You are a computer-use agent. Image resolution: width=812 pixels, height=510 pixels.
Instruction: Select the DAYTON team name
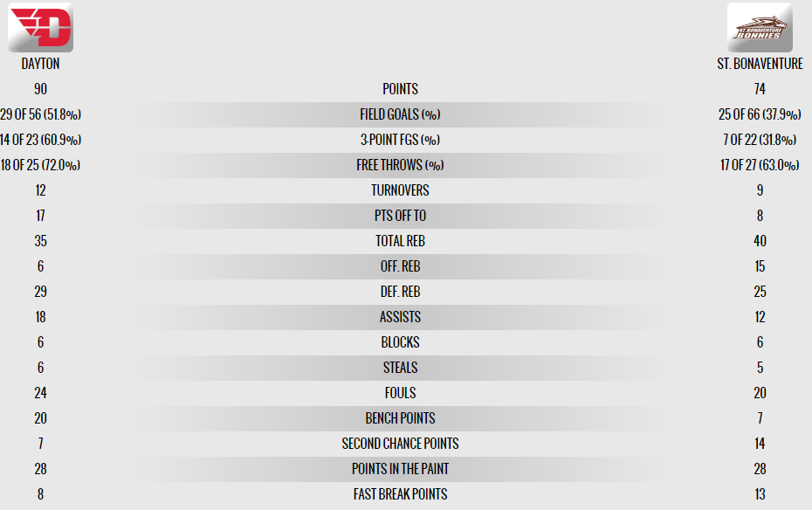(40, 64)
